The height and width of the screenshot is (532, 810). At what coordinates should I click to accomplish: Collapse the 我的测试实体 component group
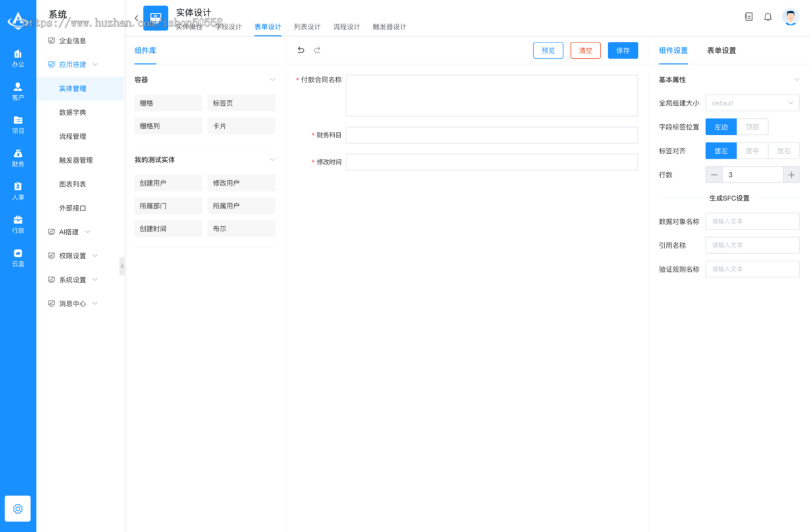[x=273, y=160]
